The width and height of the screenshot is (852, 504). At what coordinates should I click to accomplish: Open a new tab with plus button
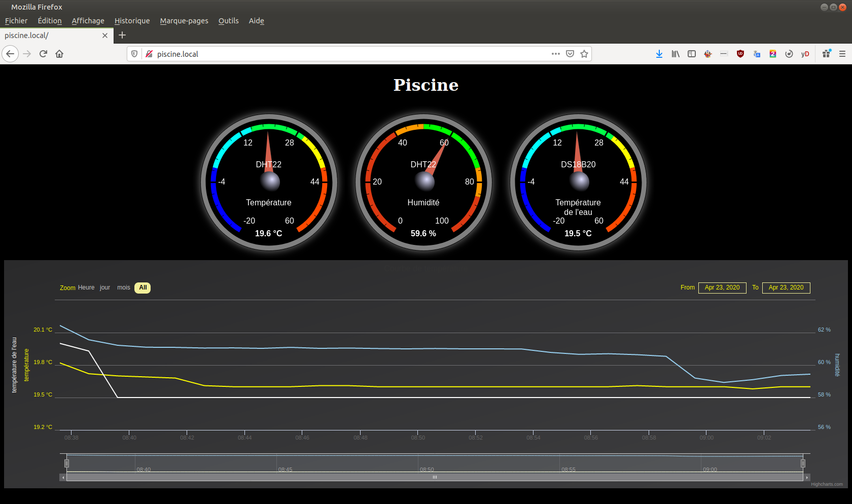[x=122, y=35]
